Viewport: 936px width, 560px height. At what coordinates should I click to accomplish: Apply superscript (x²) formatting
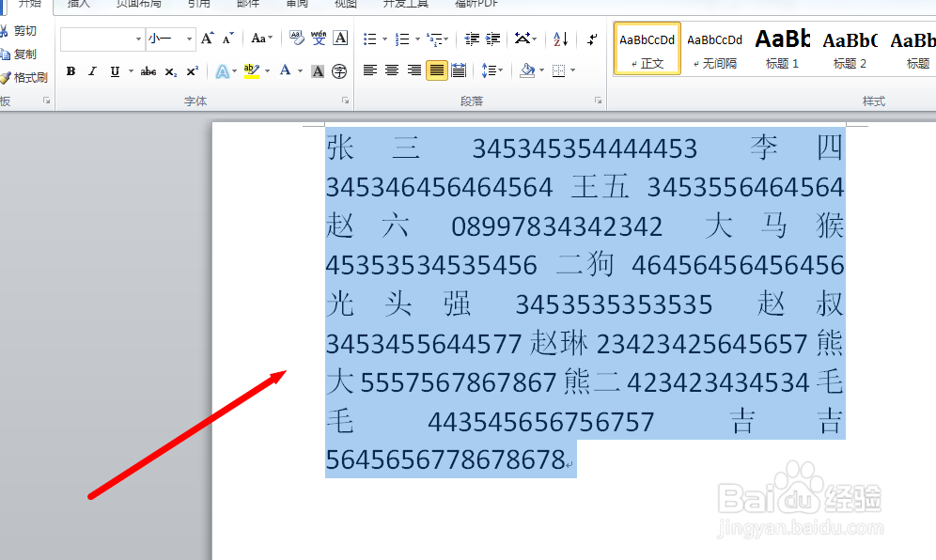coord(193,71)
